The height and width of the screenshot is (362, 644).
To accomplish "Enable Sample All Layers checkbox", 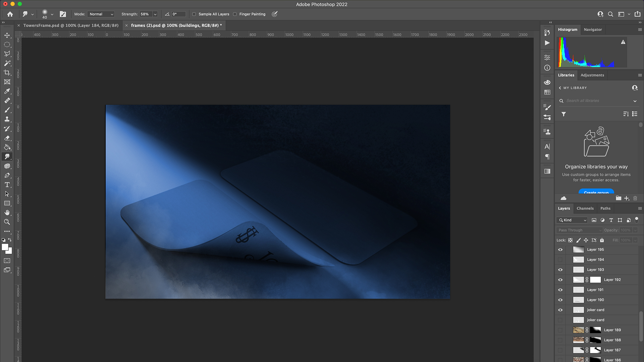I will (x=194, y=14).
